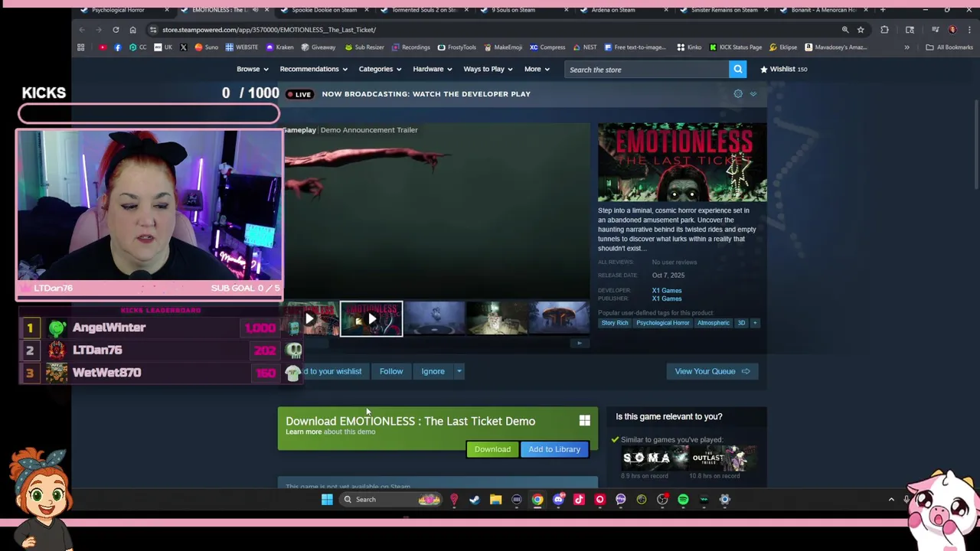Click the X1 Games developer link
This screenshot has width=980, height=551.
pyautogui.click(x=667, y=290)
